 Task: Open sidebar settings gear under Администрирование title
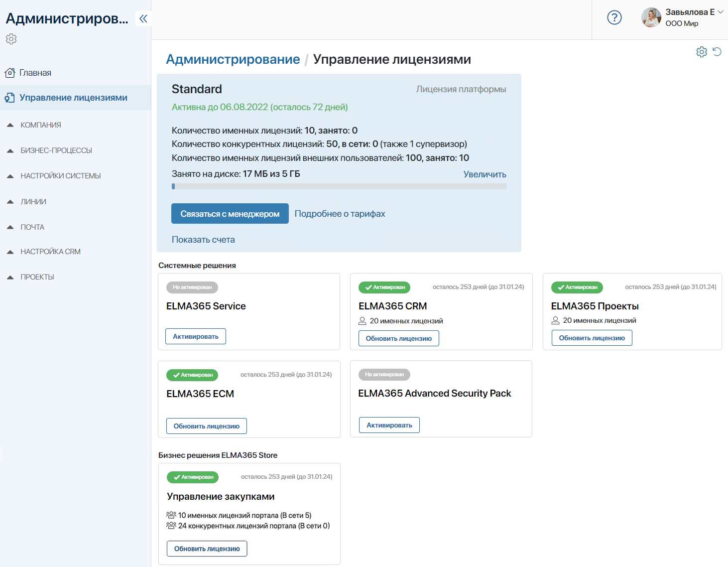coord(11,39)
